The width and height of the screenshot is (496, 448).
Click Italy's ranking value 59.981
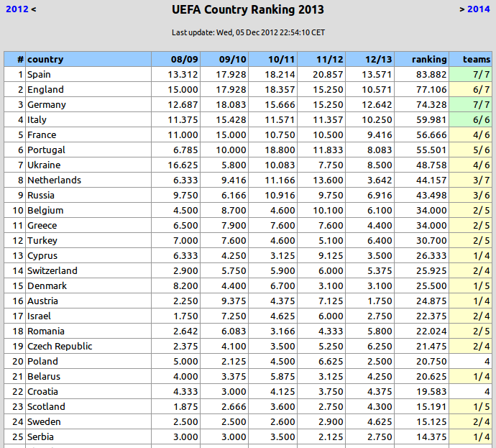pos(431,120)
